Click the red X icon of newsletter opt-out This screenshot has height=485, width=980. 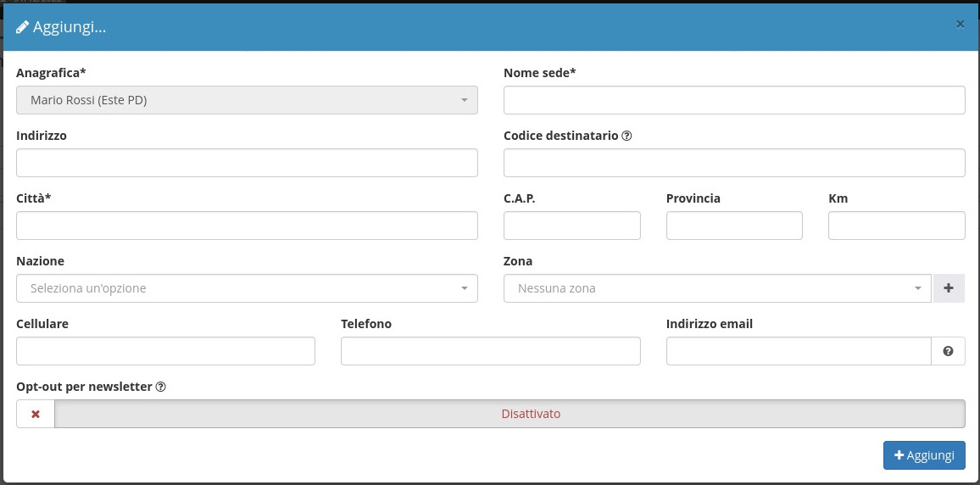36,414
